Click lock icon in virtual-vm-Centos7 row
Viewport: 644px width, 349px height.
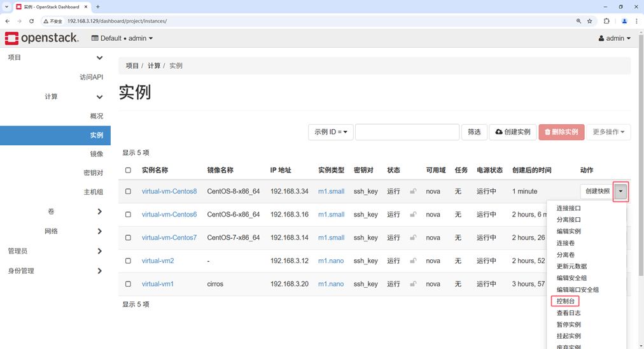click(413, 238)
